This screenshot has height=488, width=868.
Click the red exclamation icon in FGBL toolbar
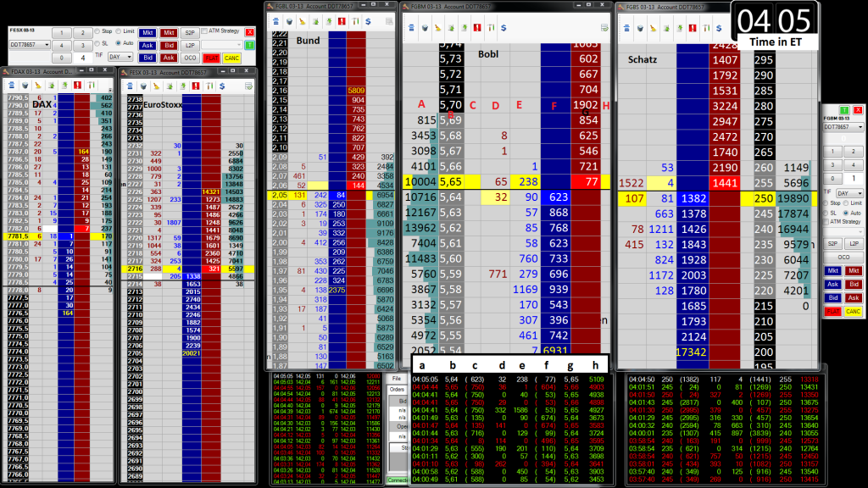[x=342, y=21]
